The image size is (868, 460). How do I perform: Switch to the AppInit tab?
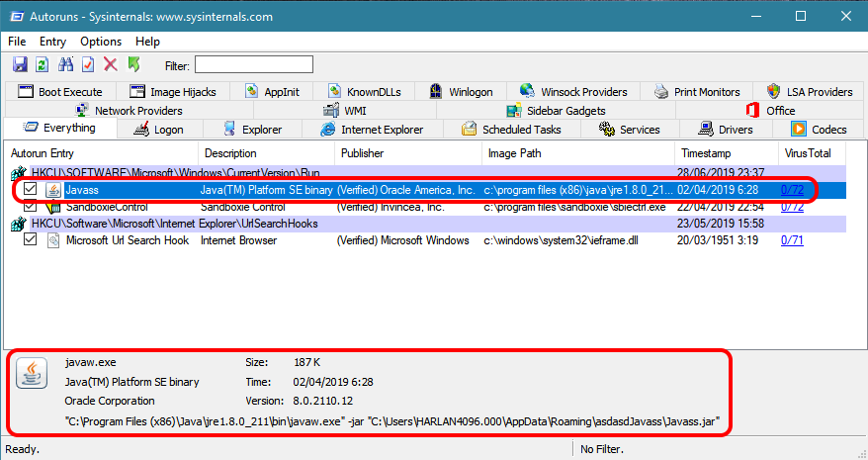[272, 91]
